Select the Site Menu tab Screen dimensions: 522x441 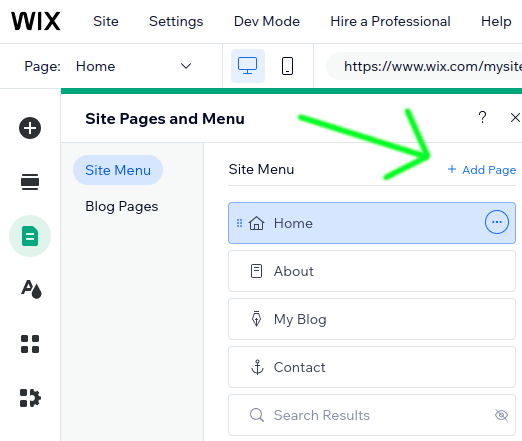tap(118, 170)
